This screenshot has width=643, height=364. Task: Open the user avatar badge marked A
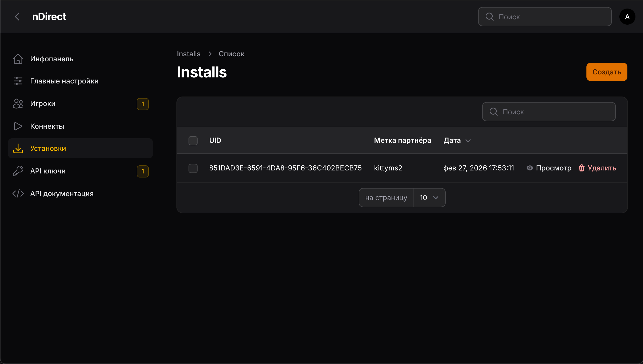[627, 17]
